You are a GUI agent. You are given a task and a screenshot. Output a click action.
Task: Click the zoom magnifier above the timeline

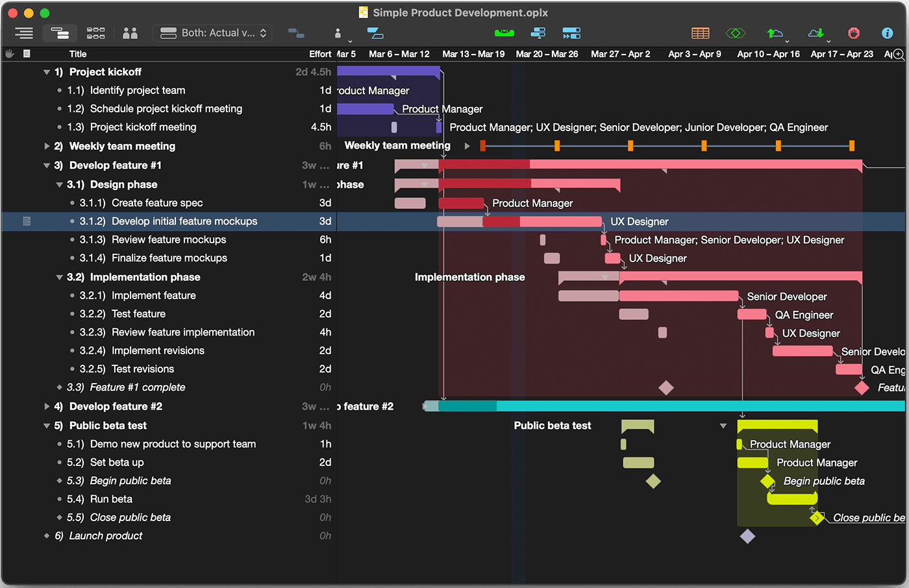[898, 55]
